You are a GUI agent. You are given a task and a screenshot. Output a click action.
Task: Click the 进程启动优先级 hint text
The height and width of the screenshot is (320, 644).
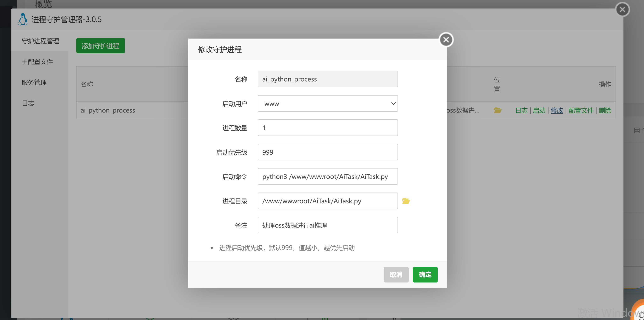tap(287, 247)
